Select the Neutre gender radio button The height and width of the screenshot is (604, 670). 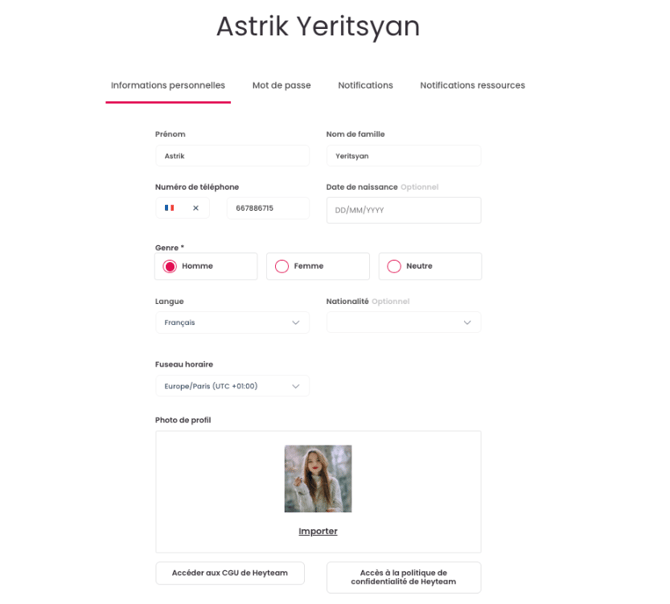(x=394, y=266)
